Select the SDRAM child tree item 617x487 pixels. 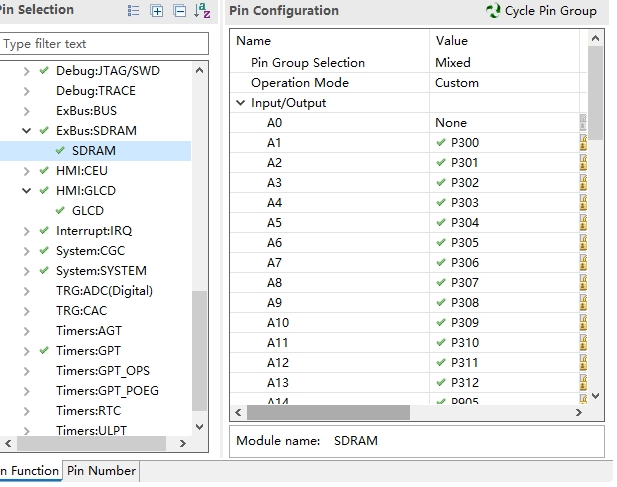pyautogui.click(x=94, y=151)
